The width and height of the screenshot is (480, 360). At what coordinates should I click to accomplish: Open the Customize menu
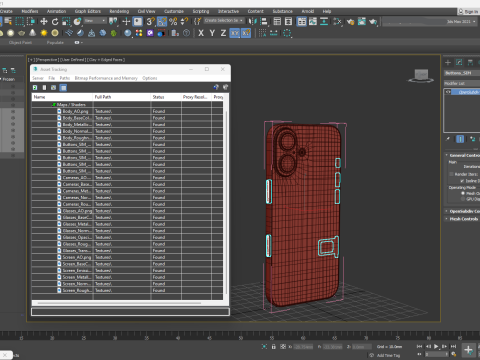pyautogui.click(x=174, y=11)
